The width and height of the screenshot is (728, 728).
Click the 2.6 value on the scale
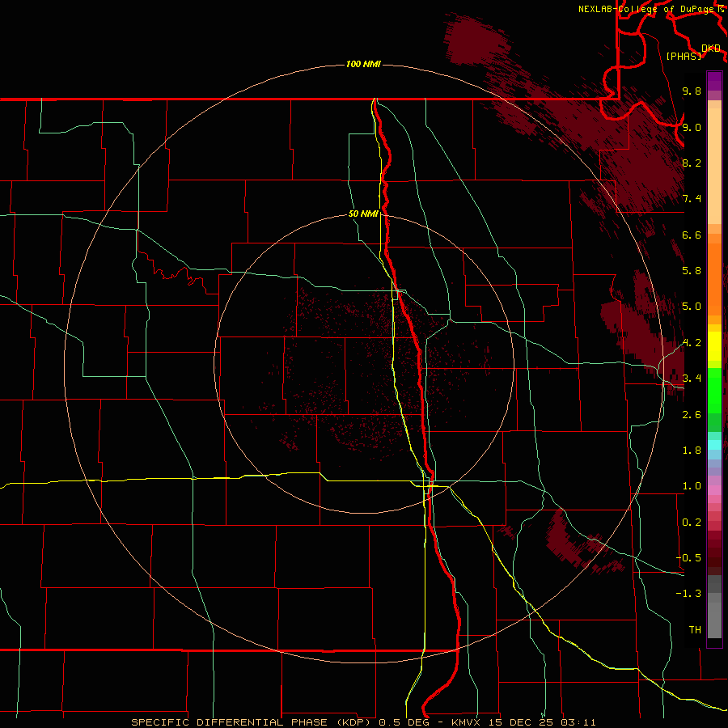tap(692, 415)
